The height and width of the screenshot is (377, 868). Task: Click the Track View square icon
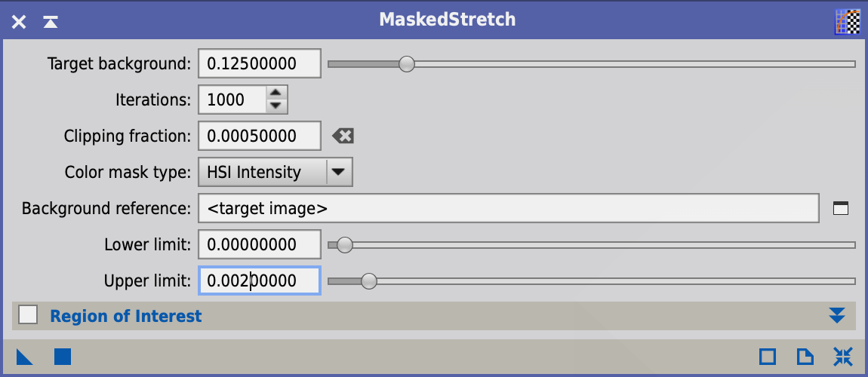[768, 357]
